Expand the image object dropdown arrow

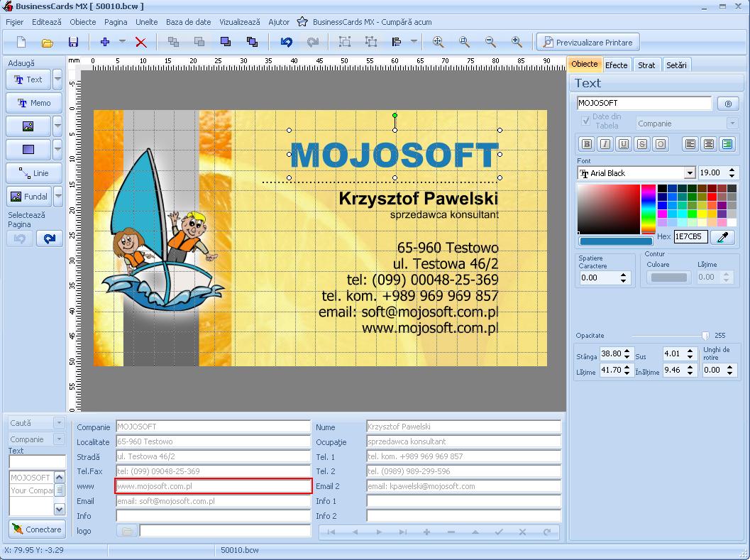[57, 126]
